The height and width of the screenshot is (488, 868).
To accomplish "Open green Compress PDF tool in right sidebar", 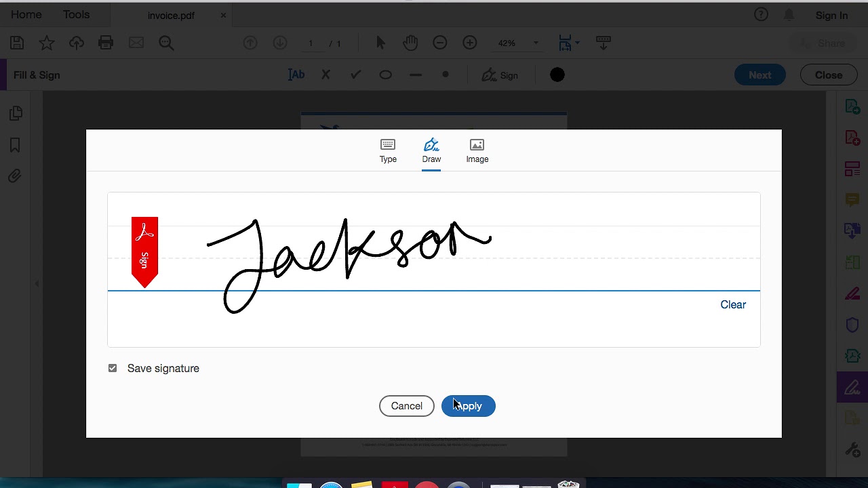I will click(x=852, y=356).
